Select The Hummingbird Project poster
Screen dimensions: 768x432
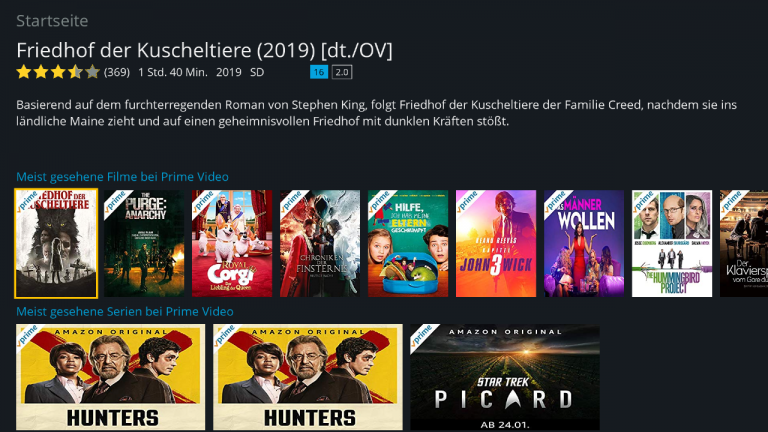tap(672, 243)
